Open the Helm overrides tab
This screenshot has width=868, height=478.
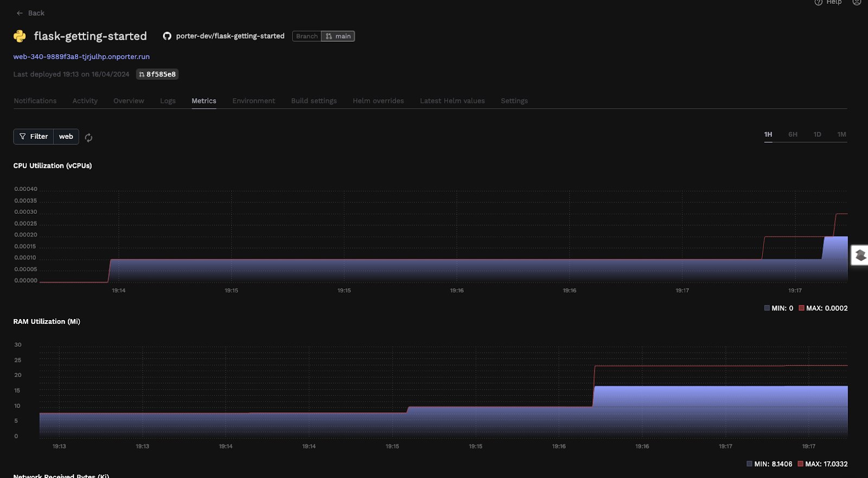(378, 101)
